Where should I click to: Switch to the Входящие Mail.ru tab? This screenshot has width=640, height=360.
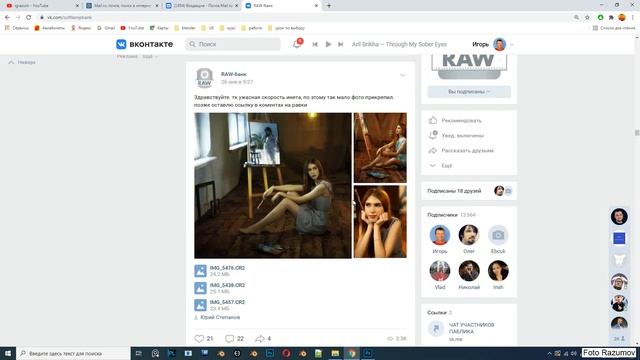click(x=202, y=6)
